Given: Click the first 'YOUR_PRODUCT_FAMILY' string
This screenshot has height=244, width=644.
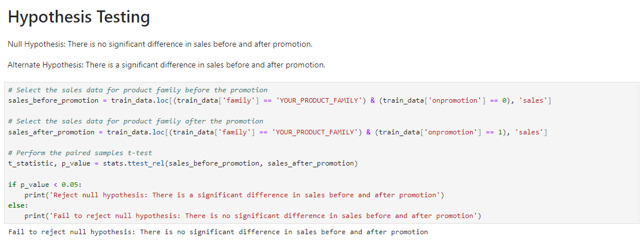Looking at the screenshot, I should tap(319, 100).
